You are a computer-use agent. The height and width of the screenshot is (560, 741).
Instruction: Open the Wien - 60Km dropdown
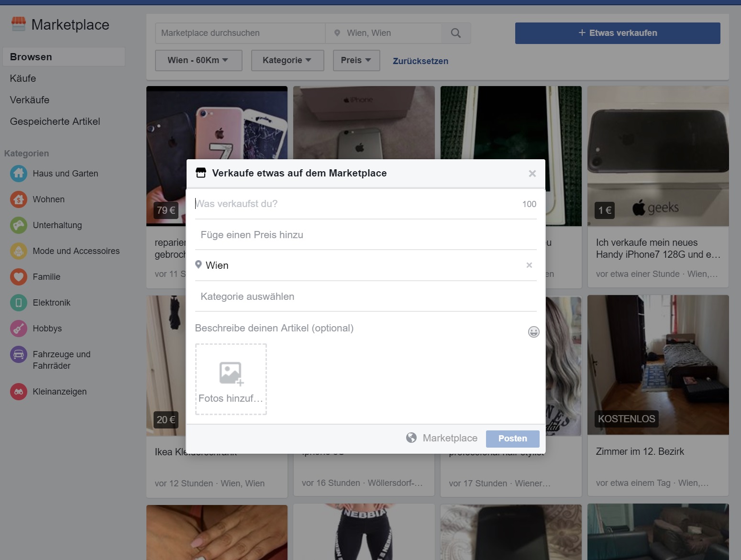199,60
